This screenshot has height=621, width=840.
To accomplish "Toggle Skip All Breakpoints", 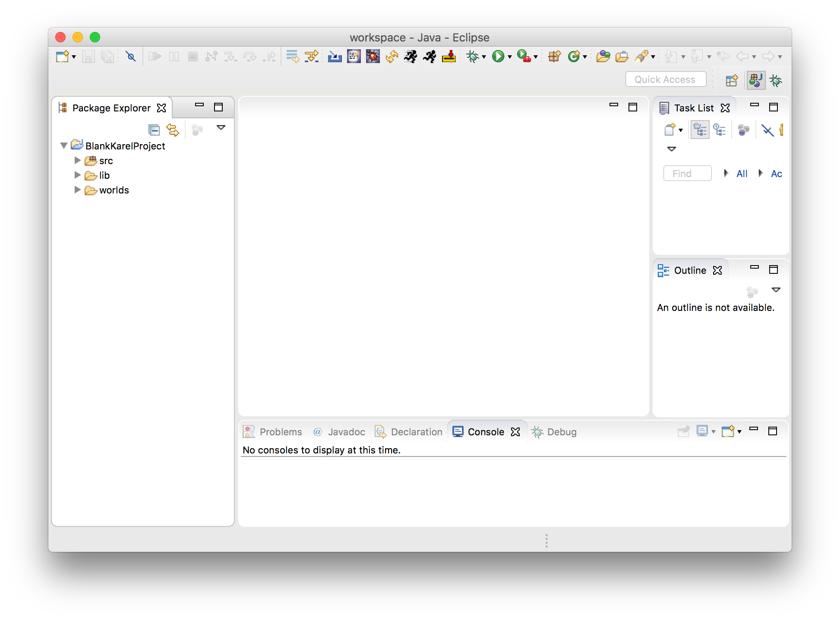I will [130, 57].
